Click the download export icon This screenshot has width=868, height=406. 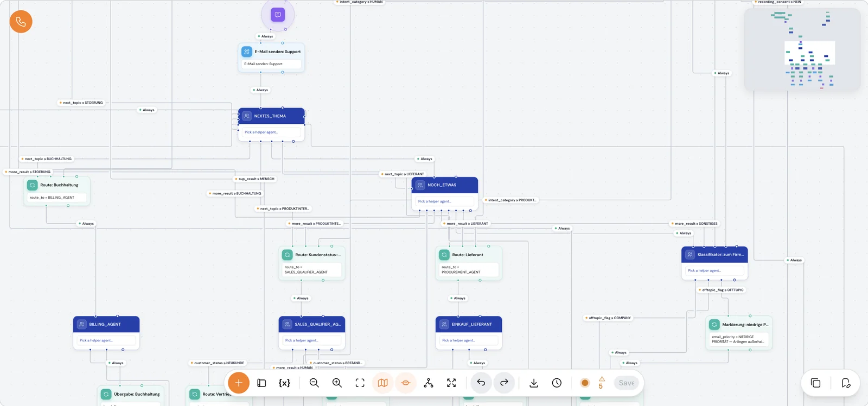pos(534,383)
